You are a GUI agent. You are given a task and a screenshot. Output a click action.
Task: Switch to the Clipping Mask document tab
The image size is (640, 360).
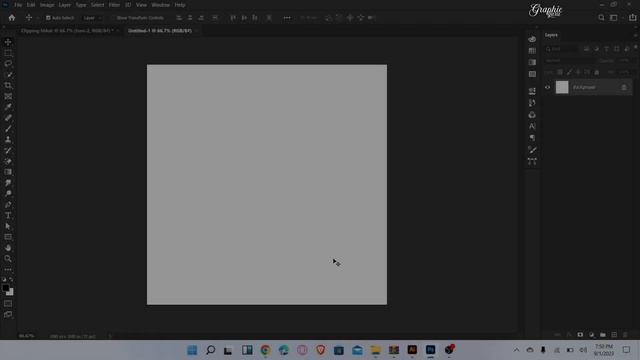67,31
